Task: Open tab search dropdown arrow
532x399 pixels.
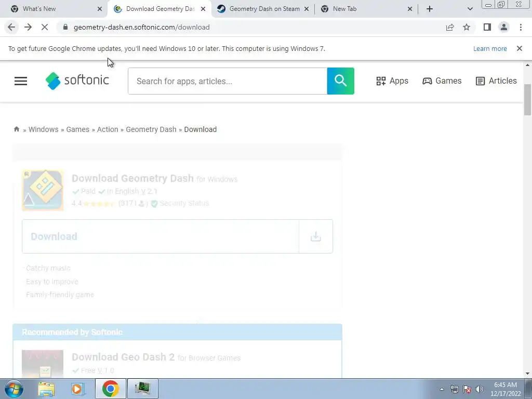Action: [x=470, y=9]
